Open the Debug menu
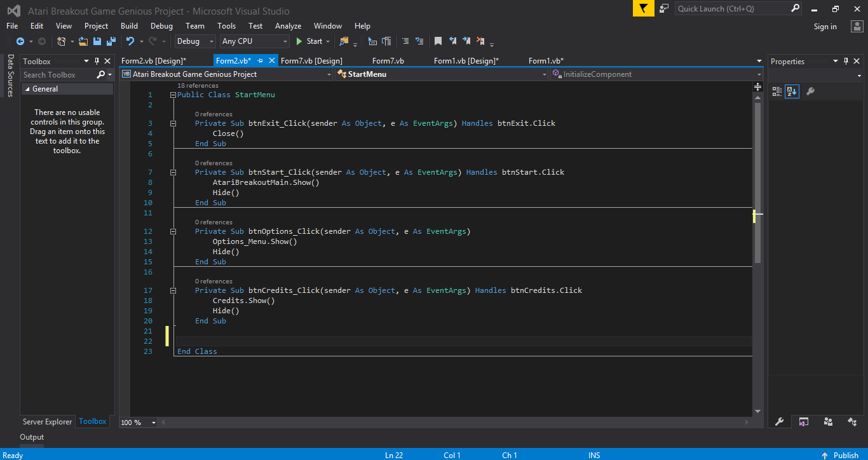This screenshot has height=460, width=868. 161,26
